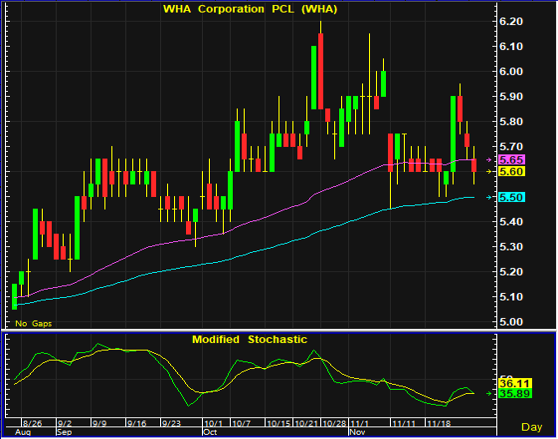Select the 10/21 date marker
This screenshot has height=439, width=558.
(306, 423)
